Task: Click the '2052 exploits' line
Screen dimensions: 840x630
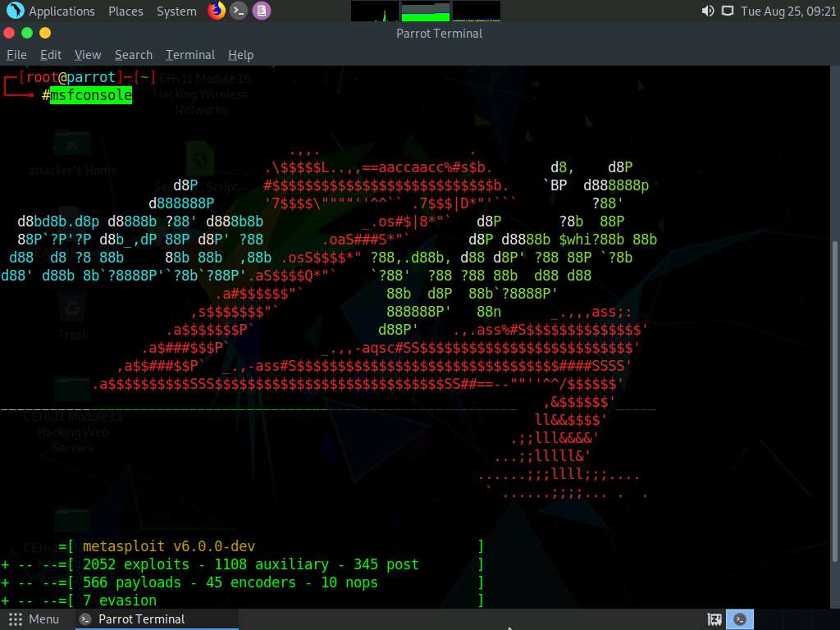Action: point(251,564)
